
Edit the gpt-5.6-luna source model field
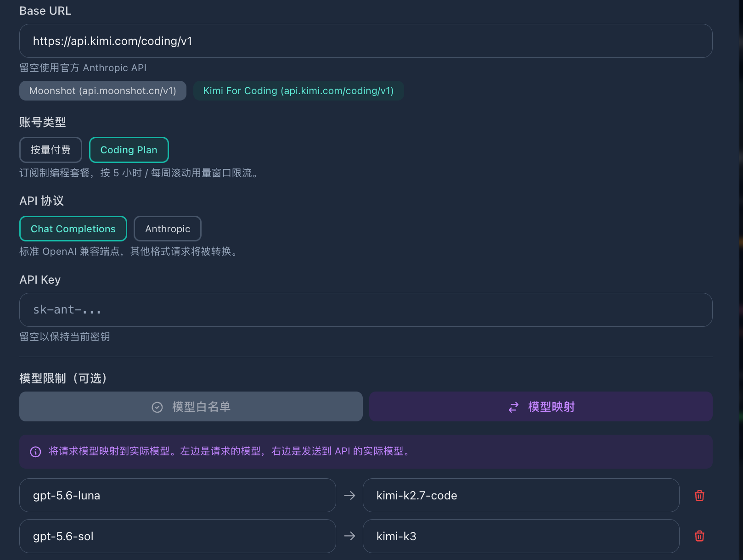coord(178,495)
